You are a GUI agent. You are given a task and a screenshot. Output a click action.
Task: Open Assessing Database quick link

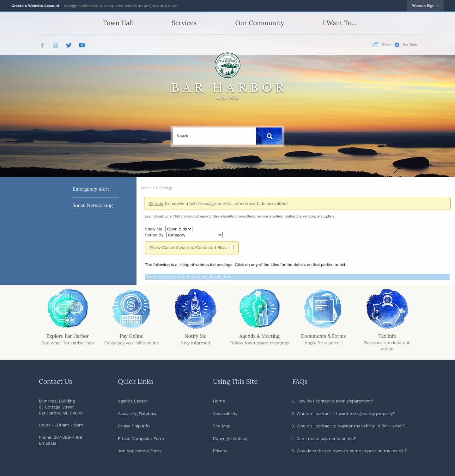point(137,414)
